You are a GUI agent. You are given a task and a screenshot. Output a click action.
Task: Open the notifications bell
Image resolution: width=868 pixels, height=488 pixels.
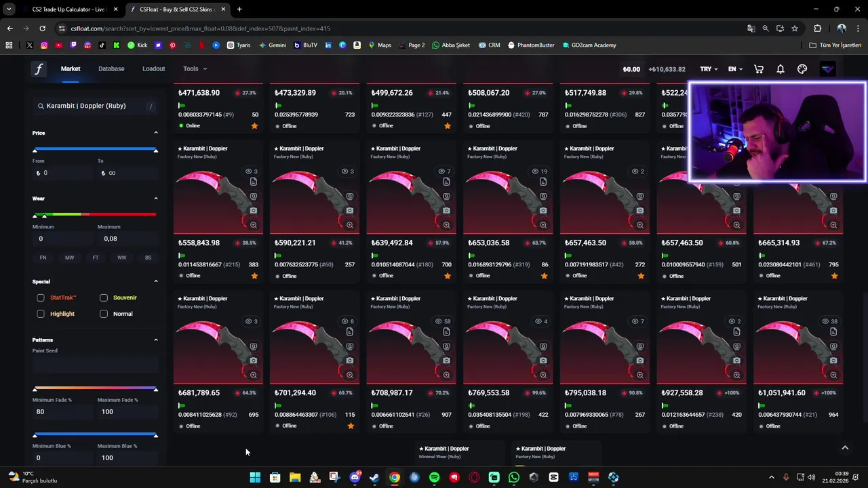[781, 69]
